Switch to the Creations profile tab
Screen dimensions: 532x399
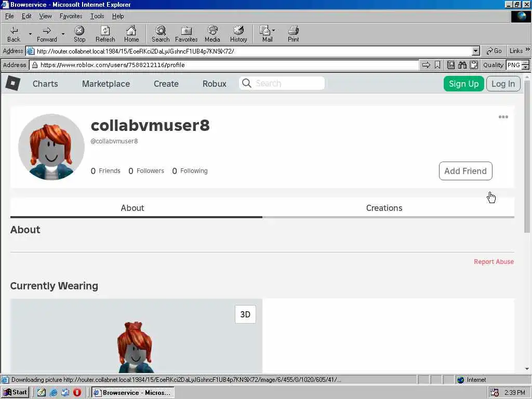pyautogui.click(x=388, y=208)
